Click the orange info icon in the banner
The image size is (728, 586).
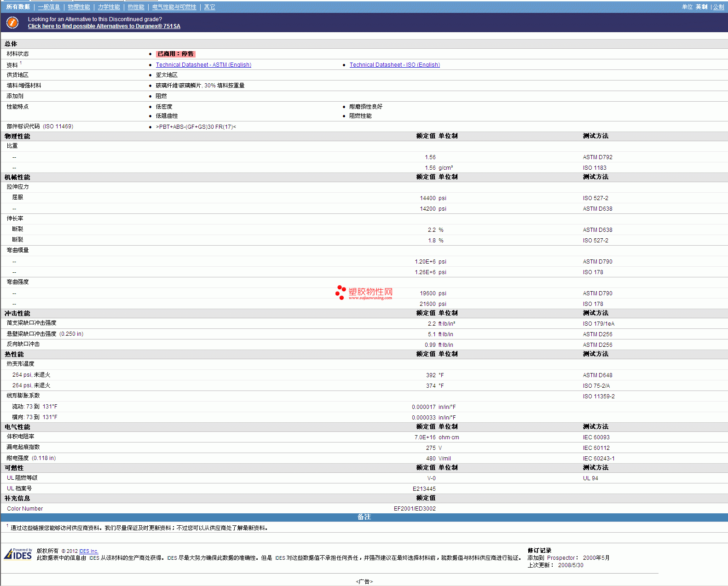[x=12, y=23]
